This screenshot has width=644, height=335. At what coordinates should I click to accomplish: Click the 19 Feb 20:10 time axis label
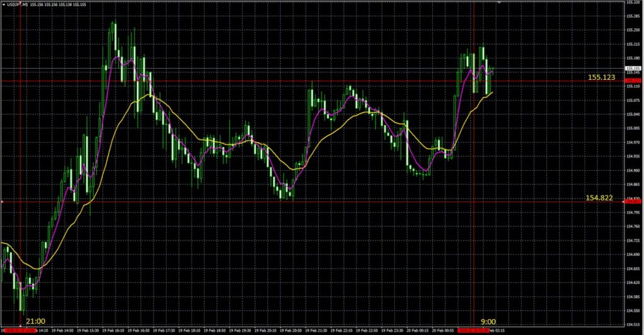[266, 331]
